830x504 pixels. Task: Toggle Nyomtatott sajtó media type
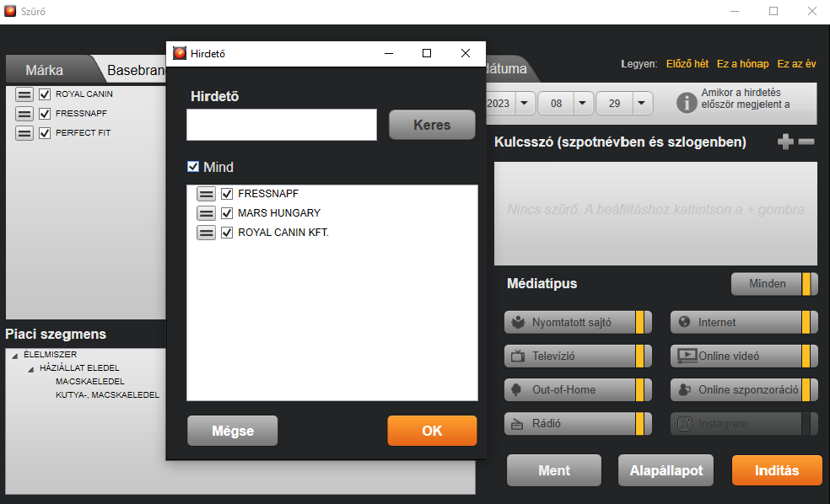(578, 322)
